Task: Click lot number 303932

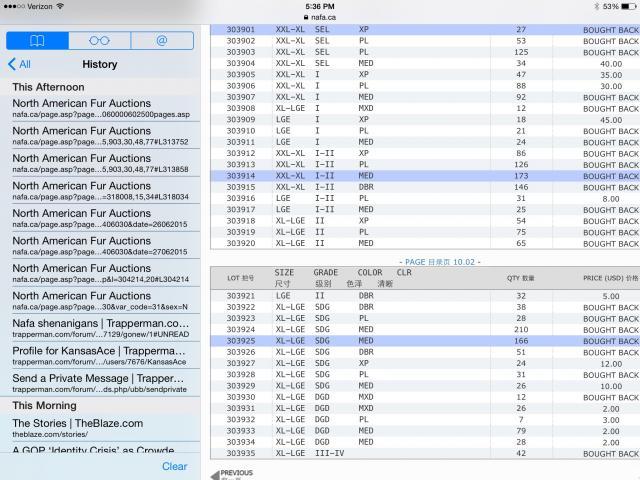Action: [x=241, y=420]
